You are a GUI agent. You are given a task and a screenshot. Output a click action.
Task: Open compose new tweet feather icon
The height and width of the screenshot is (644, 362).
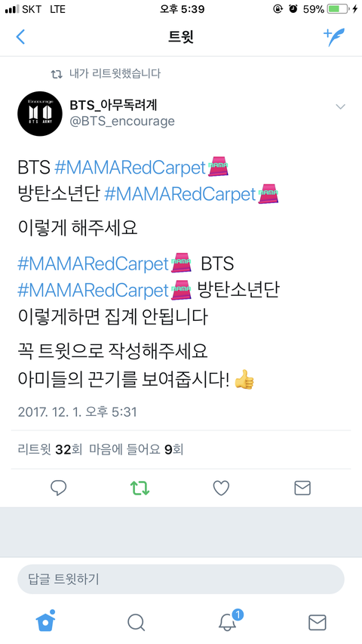pos(334,37)
